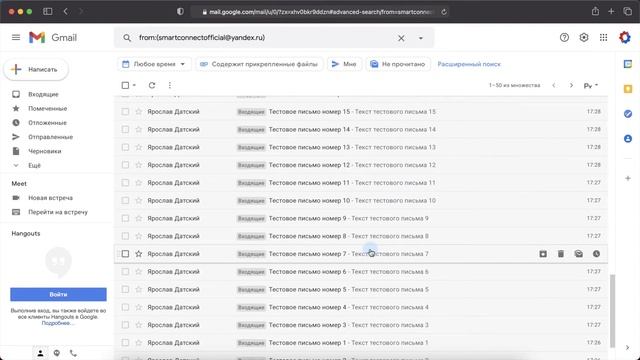Check the box for письмо номер 13
The image size is (640, 360).
pyautogui.click(x=125, y=147)
